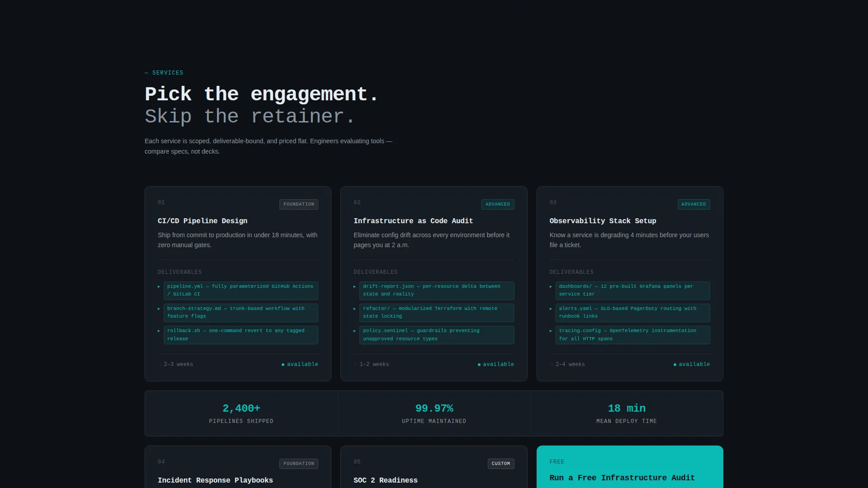Click the 'Each service is scoped' intro paragraph
868x488 pixels.
(x=269, y=146)
